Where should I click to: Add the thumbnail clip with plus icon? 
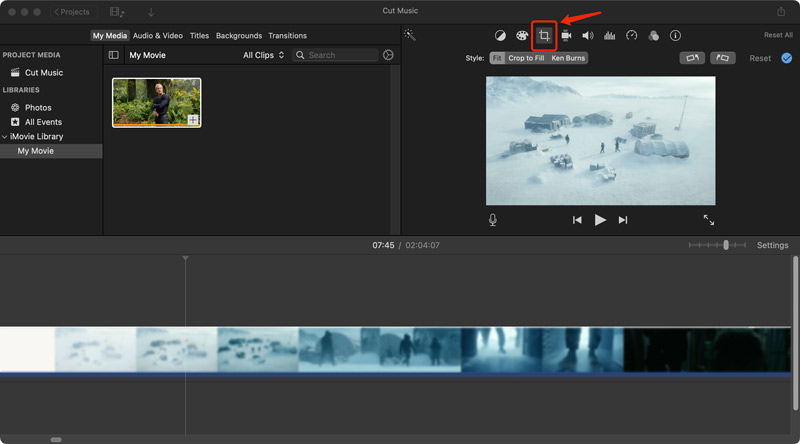point(193,120)
